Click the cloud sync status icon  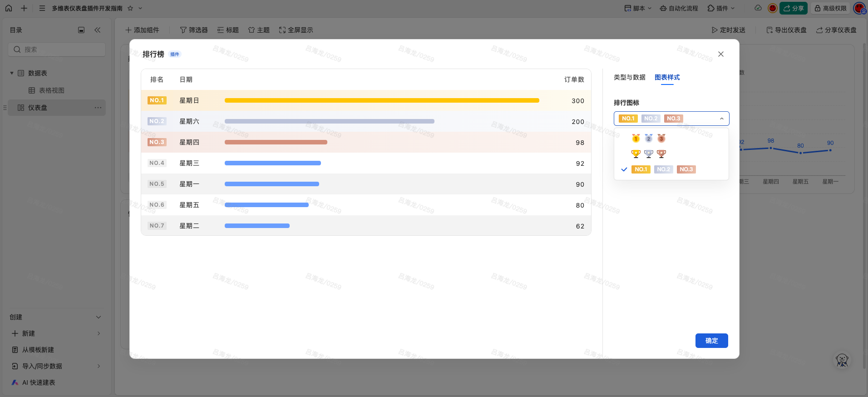758,8
